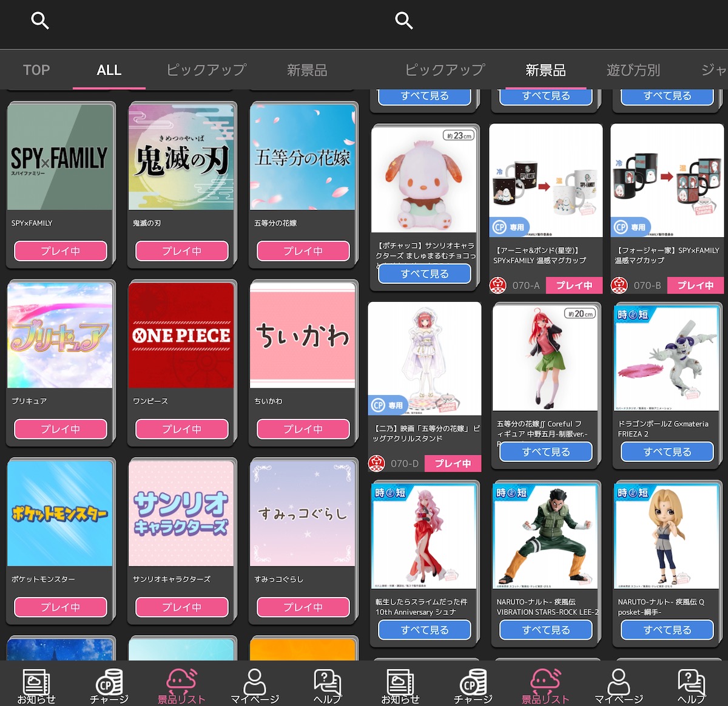Tap プレイ中 under 五等分の花嫁 category card
This screenshot has height=706, width=728.
[x=303, y=251]
